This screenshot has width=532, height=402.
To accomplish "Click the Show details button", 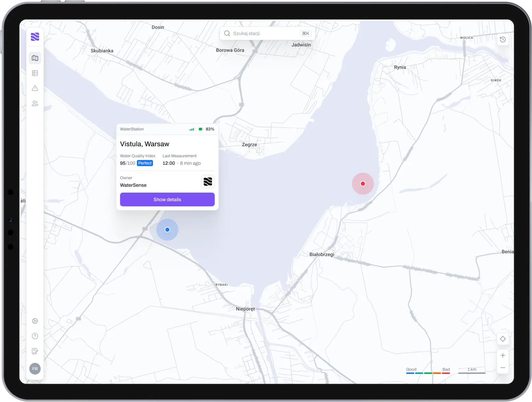I will [167, 199].
